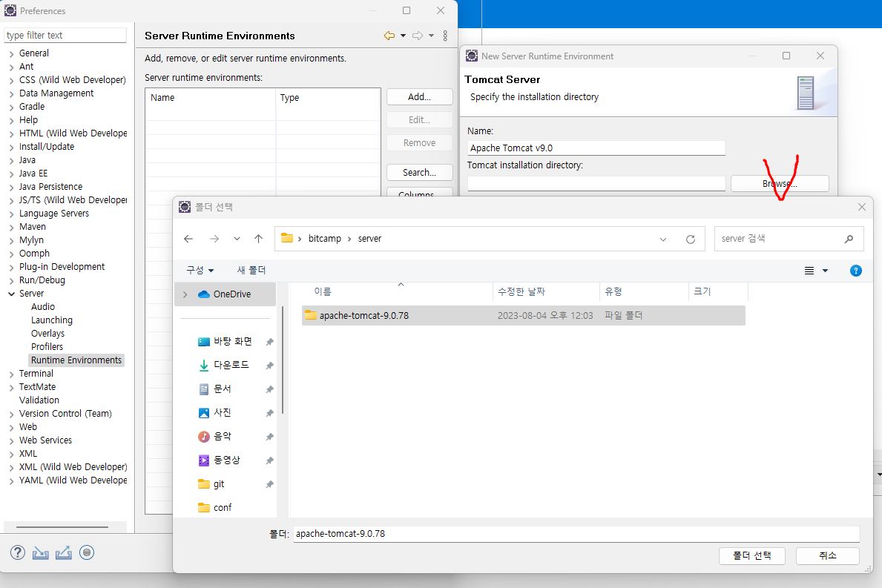Click the export preferences icon
882x588 pixels.
tap(64, 553)
